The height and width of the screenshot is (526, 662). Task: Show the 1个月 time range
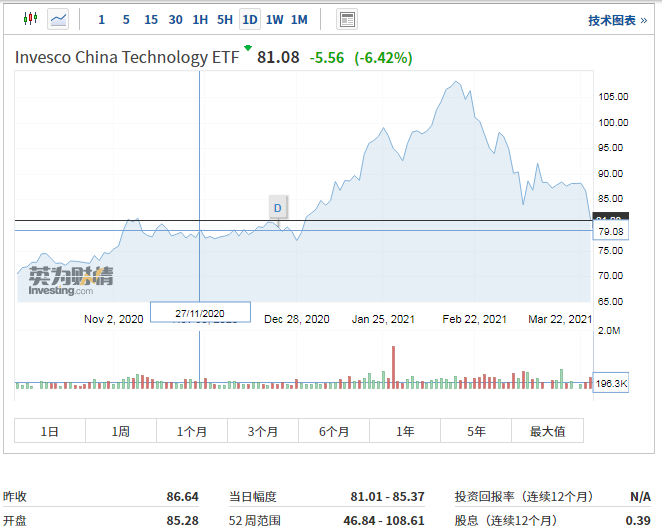click(192, 431)
